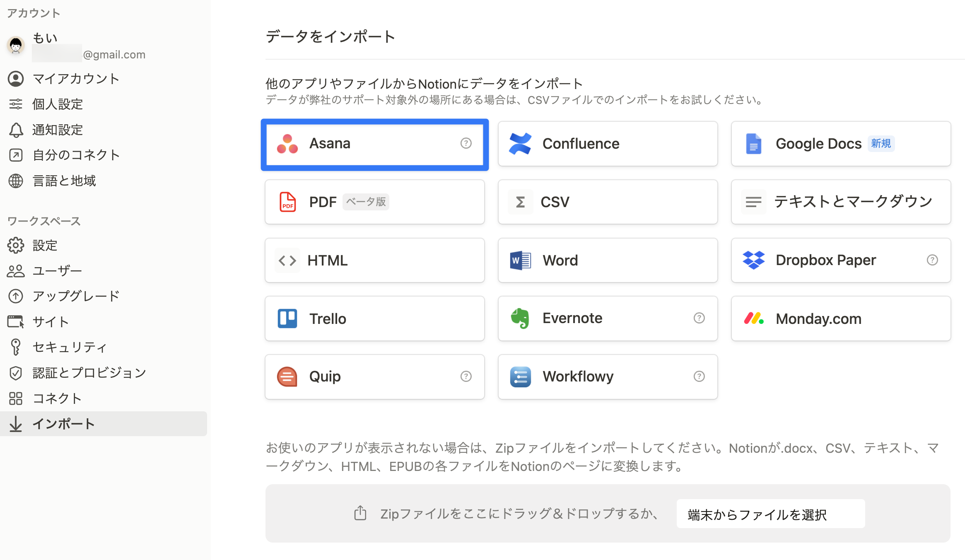The image size is (965, 560).
Task: Open workspace コネクト page
Action: coord(104,398)
